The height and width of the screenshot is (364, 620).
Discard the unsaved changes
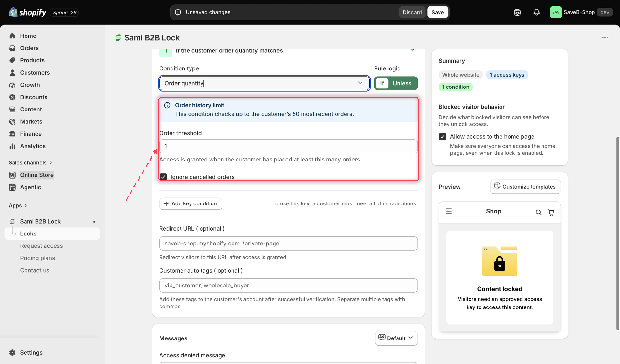click(x=412, y=12)
